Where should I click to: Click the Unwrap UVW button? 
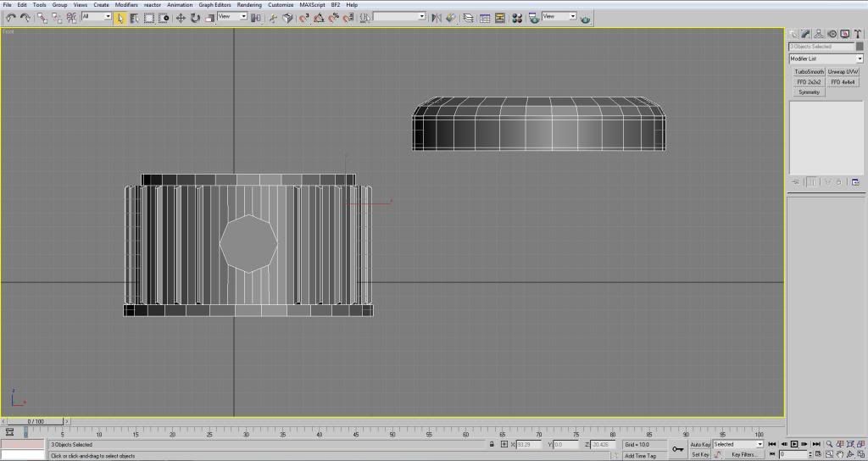[843, 72]
